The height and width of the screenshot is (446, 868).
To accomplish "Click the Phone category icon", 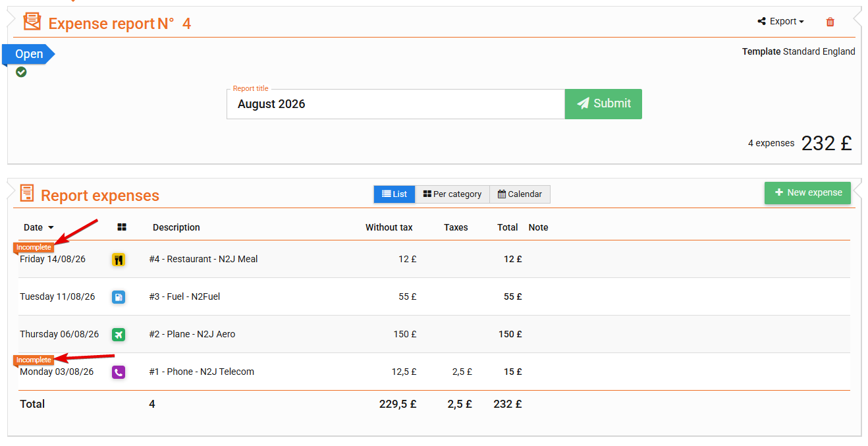I will [x=119, y=372].
